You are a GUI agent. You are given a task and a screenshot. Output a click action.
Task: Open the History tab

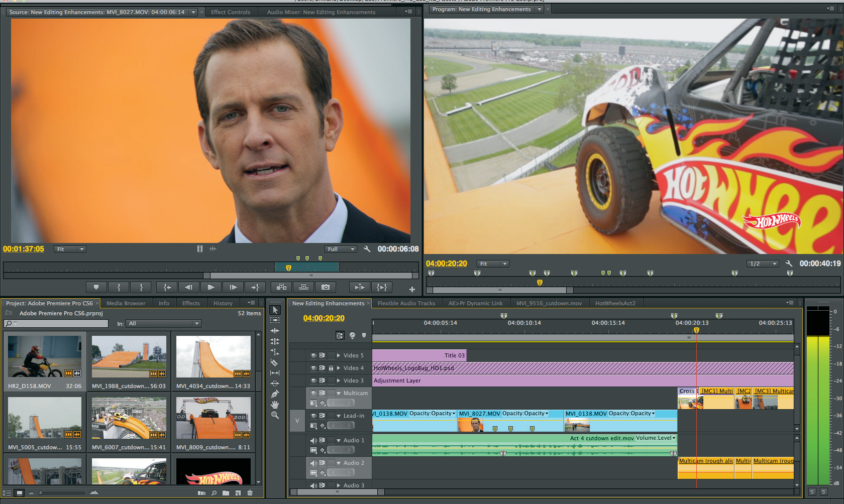(x=223, y=303)
